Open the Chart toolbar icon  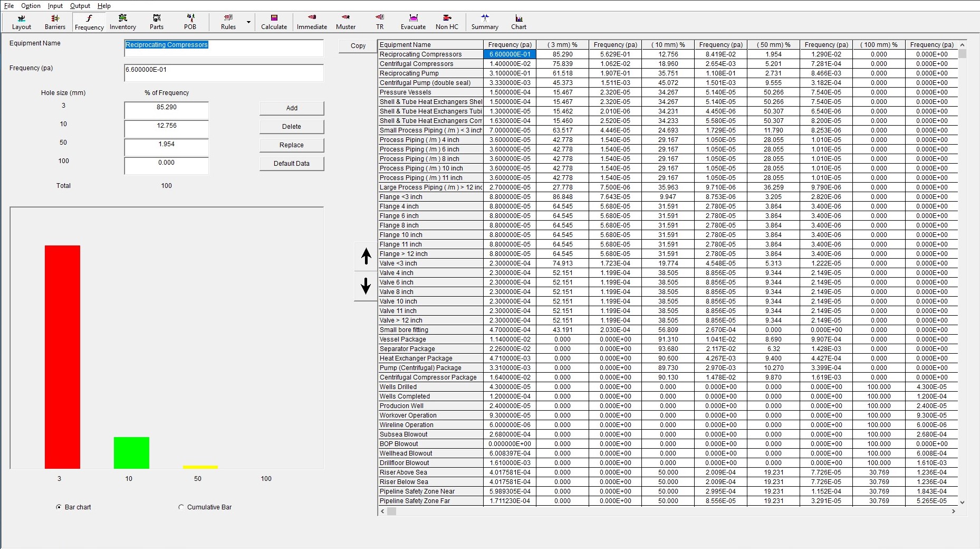tap(519, 22)
